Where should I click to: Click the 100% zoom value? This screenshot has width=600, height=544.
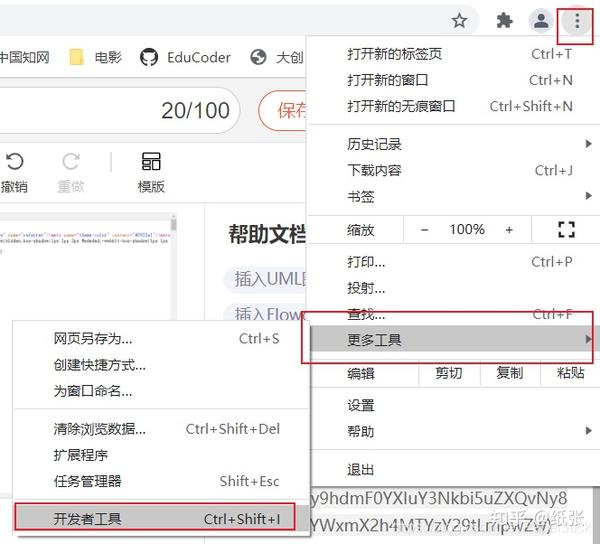click(x=467, y=230)
